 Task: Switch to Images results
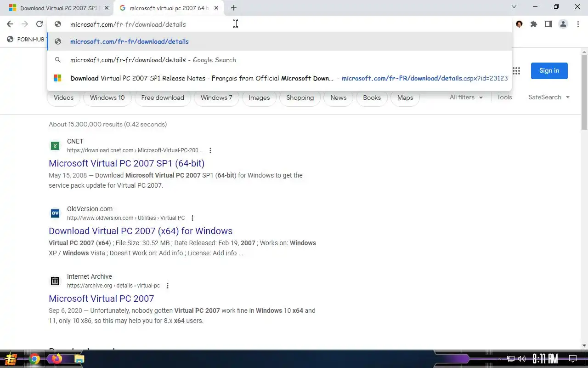point(259,98)
